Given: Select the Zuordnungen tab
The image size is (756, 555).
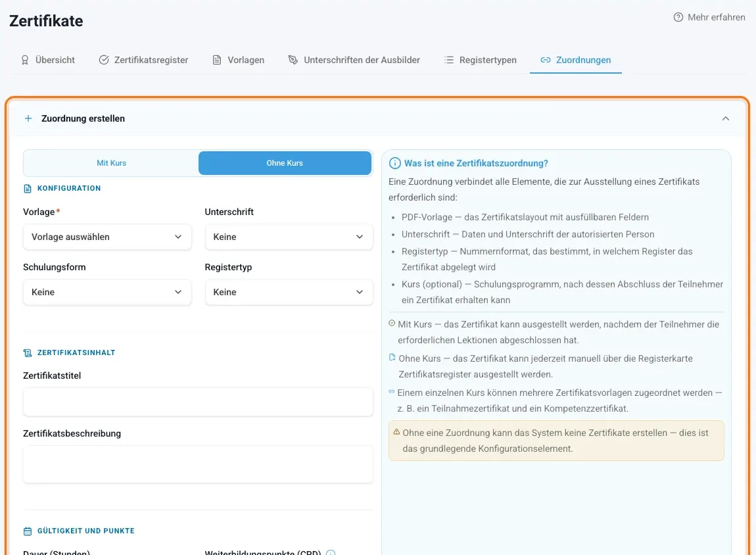Looking at the screenshot, I should coord(576,60).
